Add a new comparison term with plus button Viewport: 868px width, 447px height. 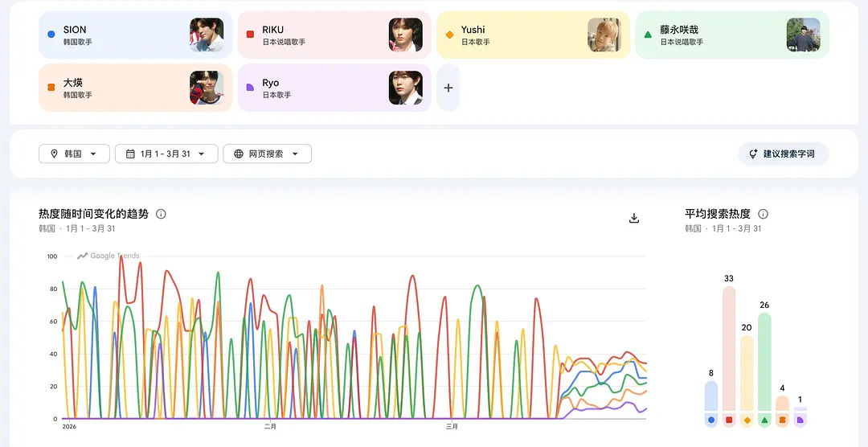(448, 88)
